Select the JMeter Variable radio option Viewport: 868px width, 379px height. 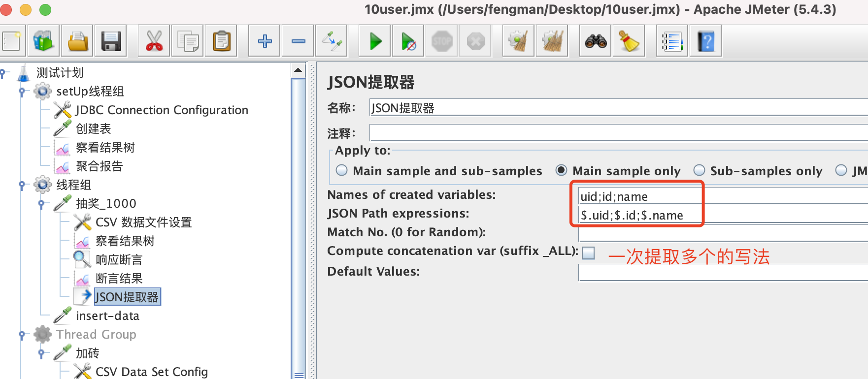pos(841,170)
